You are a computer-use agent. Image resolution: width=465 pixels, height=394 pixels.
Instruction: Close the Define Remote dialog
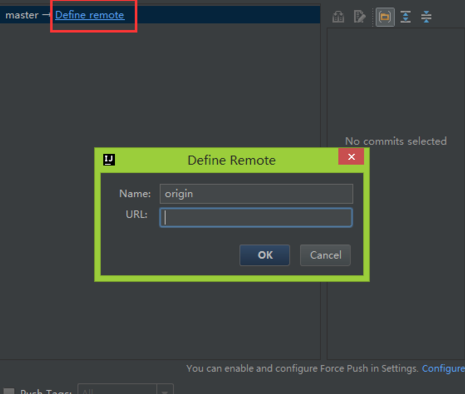[x=351, y=157]
